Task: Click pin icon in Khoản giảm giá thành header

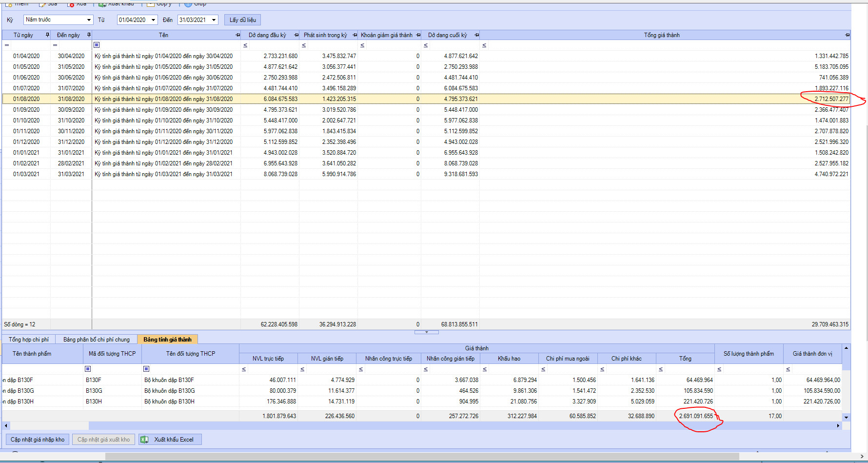Action: 418,35
